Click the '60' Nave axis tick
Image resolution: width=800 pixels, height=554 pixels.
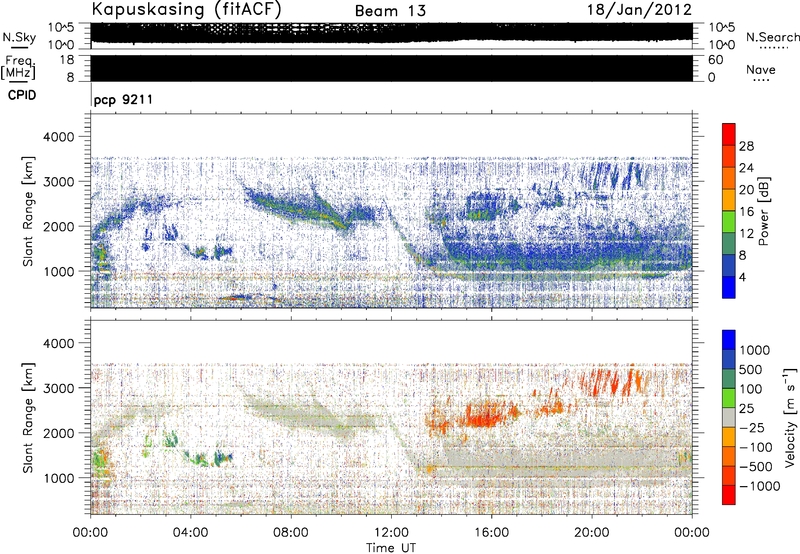(715, 60)
